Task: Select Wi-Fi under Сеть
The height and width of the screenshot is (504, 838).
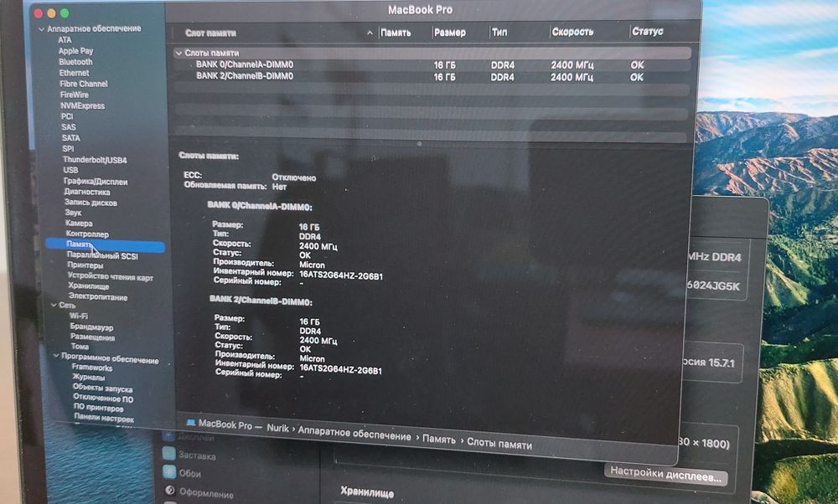Action: pos(79,316)
